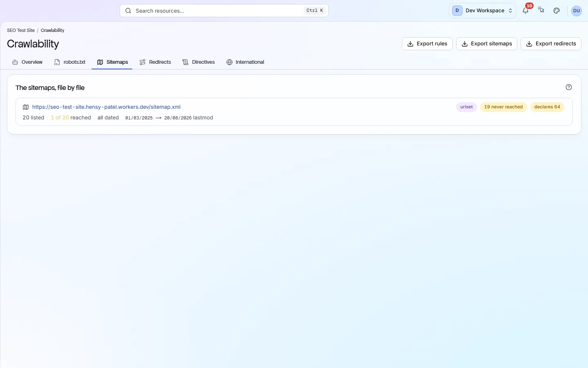Viewport: 588px width, 368px height.
Task: Open the International tab
Action: tap(245, 62)
